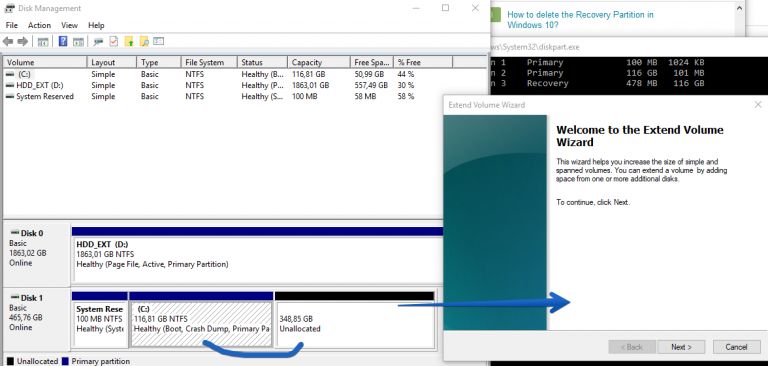Click the Back arrow toolbar icon
Viewport: 768px width, 366px height.
click(8, 42)
